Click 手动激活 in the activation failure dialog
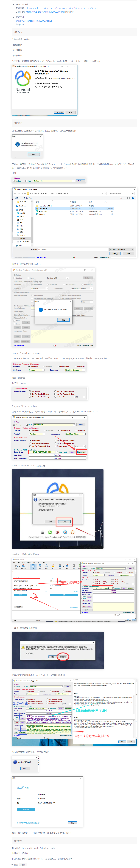Viewport: 140px width, 868px height. [x=63, y=657]
